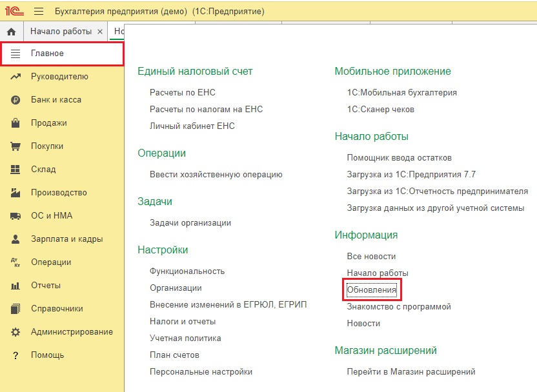Click Ввести хозяйственную операцию
The image size is (537, 392).
(216, 175)
